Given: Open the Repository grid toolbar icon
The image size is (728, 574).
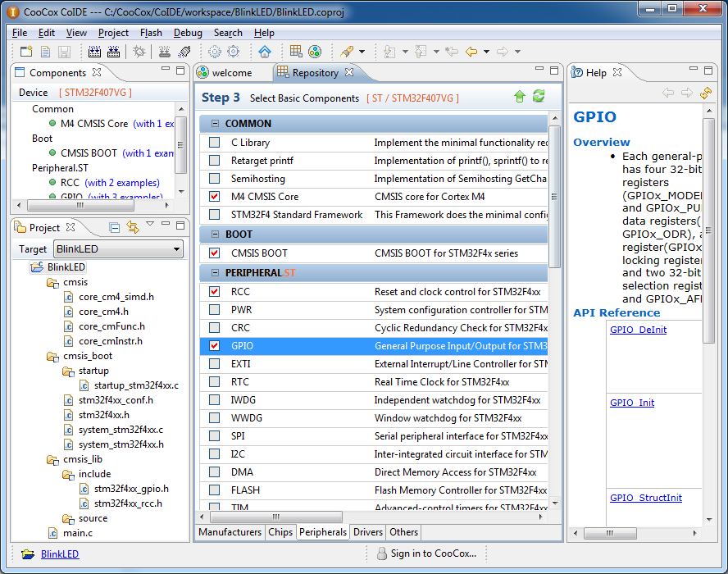Looking at the screenshot, I should (x=296, y=52).
